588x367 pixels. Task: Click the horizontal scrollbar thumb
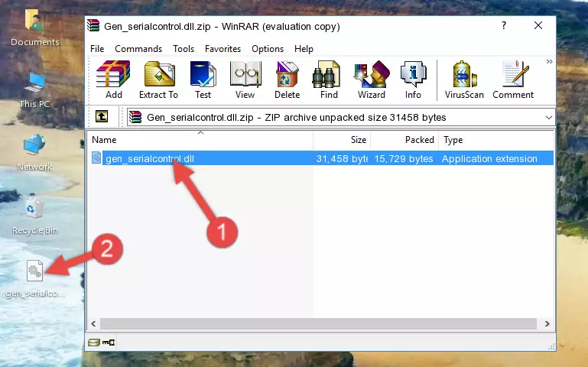click(x=318, y=323)
